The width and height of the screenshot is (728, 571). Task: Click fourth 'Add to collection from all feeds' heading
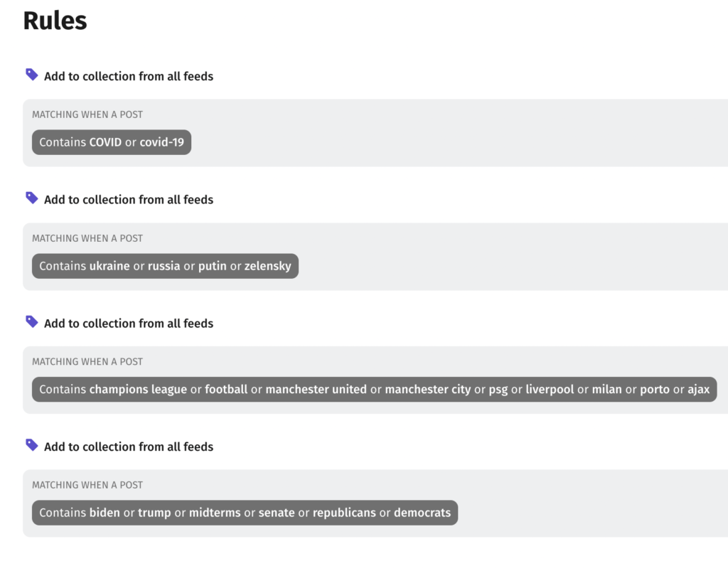point(129,447)
